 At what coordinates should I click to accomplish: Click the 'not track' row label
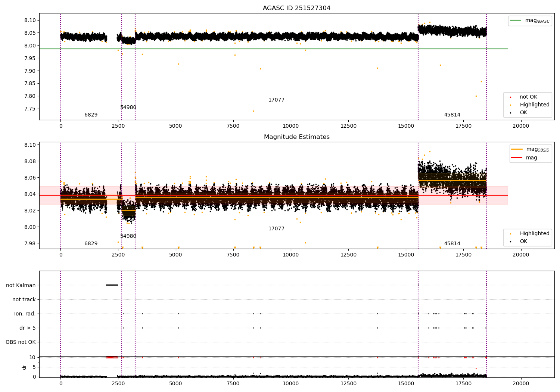(x=24, y=300)
